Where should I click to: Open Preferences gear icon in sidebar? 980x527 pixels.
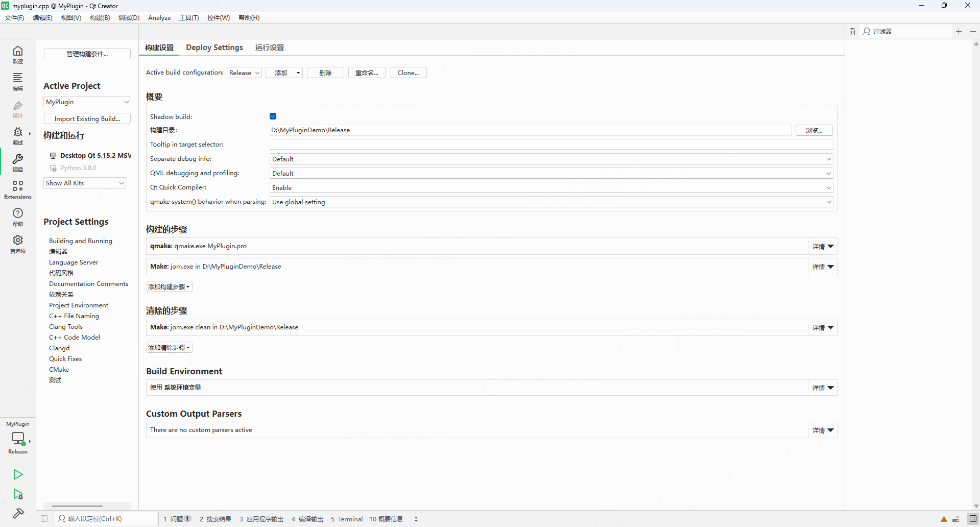pos(18,244)
